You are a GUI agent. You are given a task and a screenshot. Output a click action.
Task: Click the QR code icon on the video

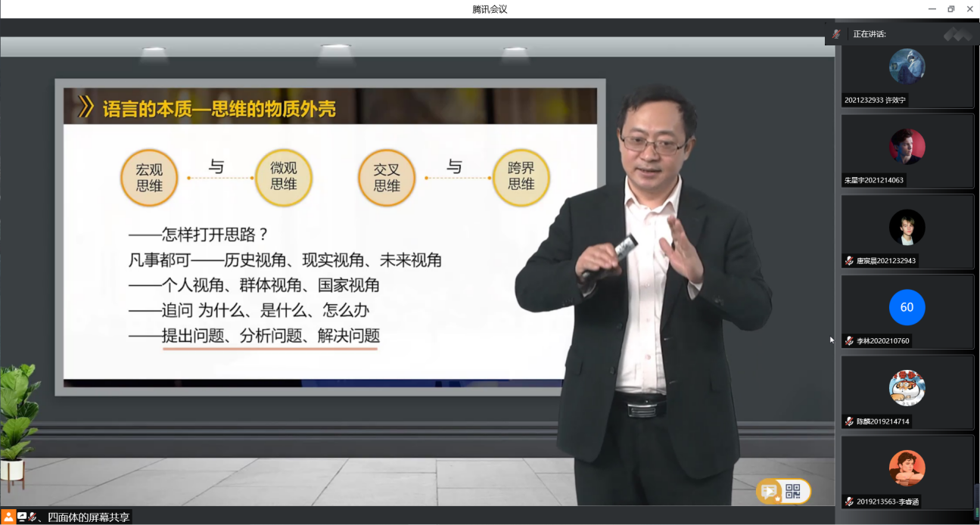[x=792, y=492]
